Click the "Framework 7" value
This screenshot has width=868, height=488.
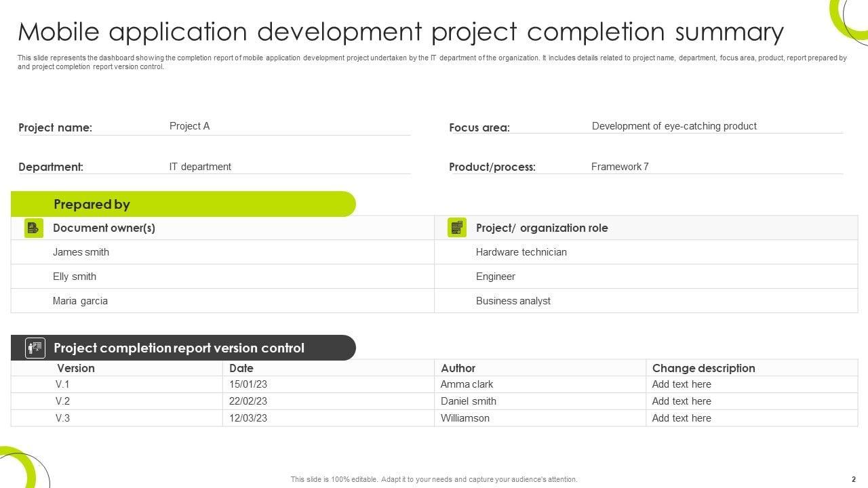[620, 167]
